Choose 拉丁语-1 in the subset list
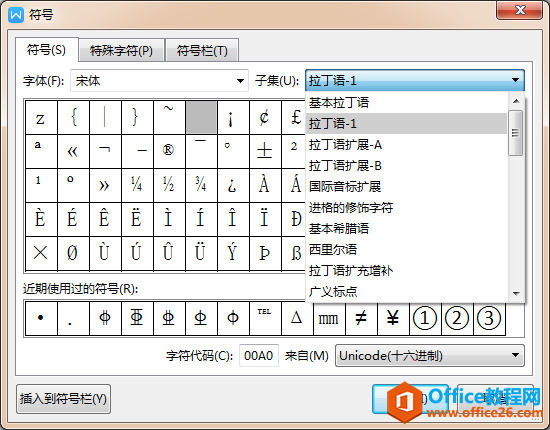 tap(406, 123)
